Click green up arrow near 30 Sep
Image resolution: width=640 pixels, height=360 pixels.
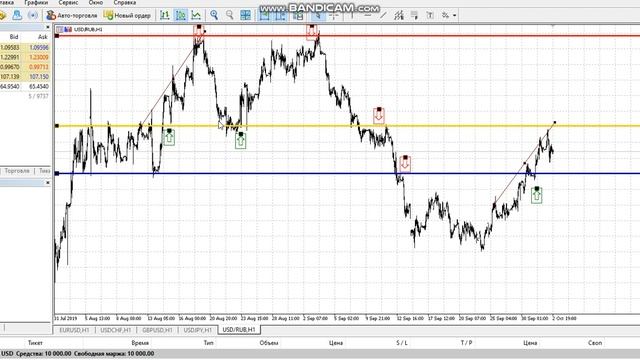(x=537, y=195)
